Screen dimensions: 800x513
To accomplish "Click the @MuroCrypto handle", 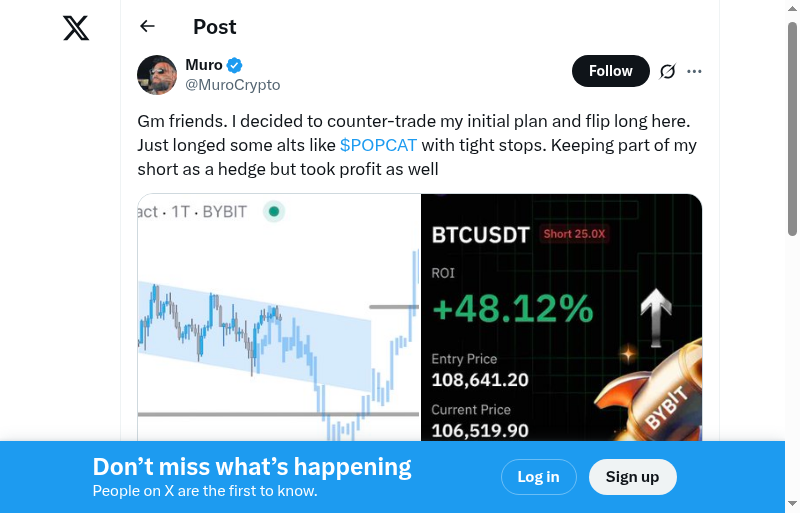I will click(x=233, y=85).
